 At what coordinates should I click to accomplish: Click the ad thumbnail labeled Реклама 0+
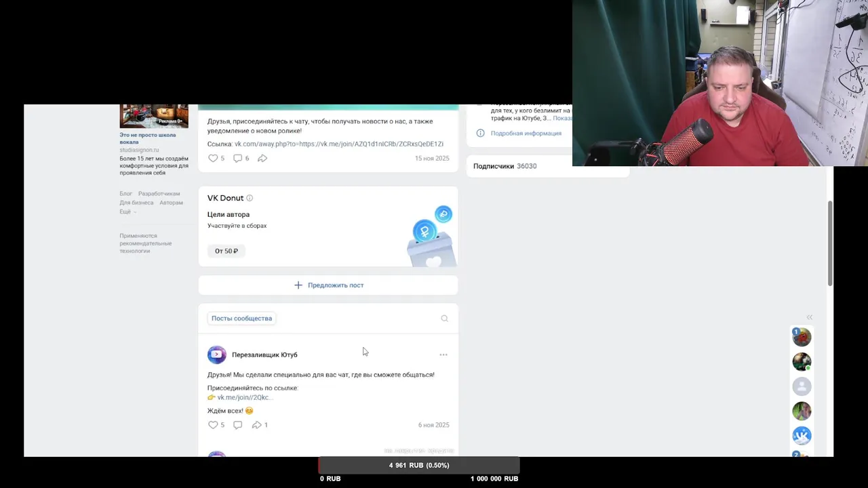click(x=154, y=116)
